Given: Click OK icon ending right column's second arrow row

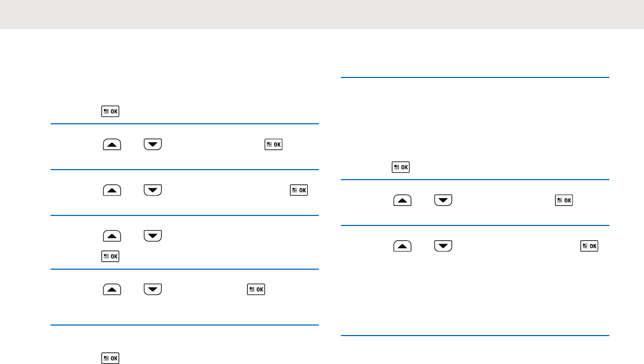Looking at the screenshot, I should 589,245.
